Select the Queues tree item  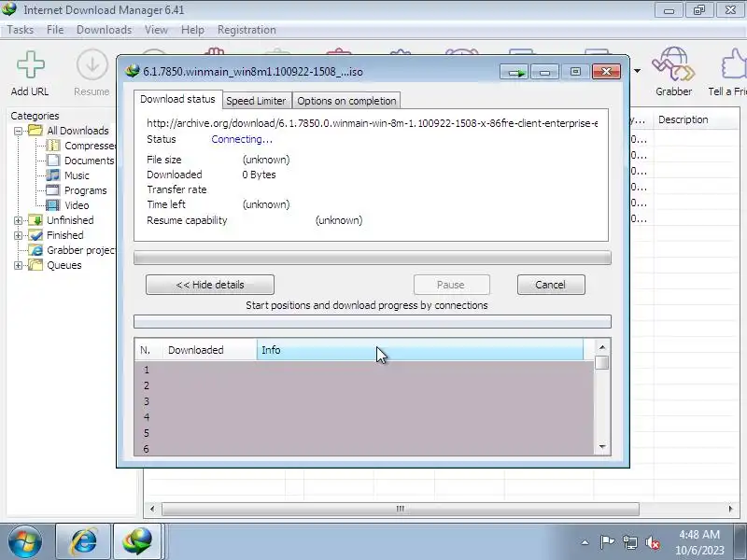(x=63, y=265)
